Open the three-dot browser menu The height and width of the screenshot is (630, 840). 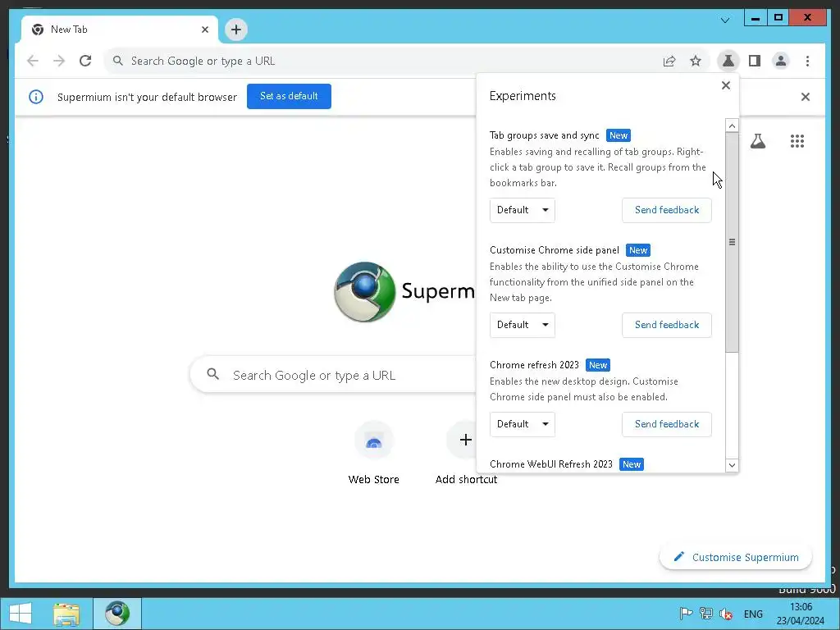click(807, 61)
